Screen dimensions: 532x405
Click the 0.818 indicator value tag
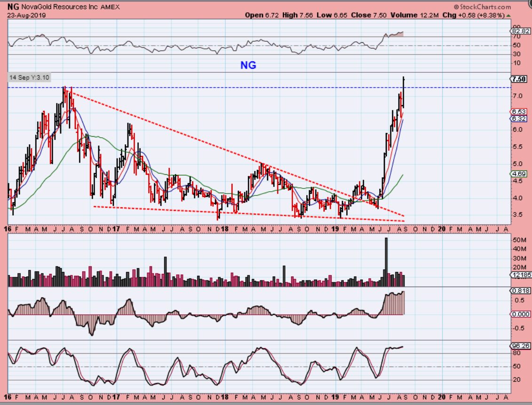520,291
